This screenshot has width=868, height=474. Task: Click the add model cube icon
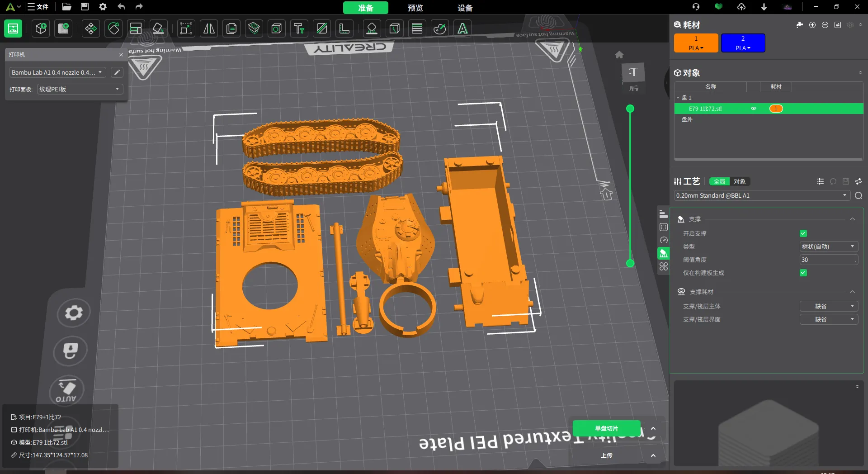click(41, 29)
